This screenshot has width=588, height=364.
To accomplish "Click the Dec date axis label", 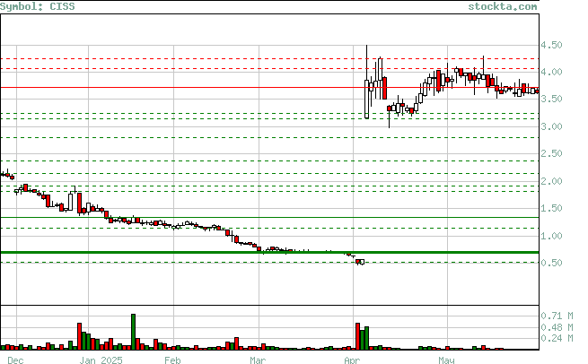I will 15,360.
